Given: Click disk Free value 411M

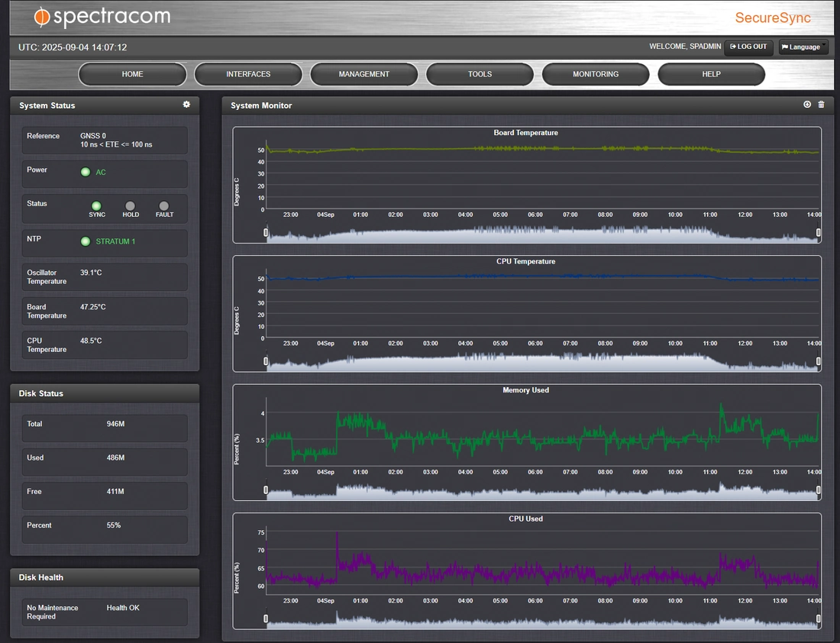Looking at the screenshot, I should (115, 491).
